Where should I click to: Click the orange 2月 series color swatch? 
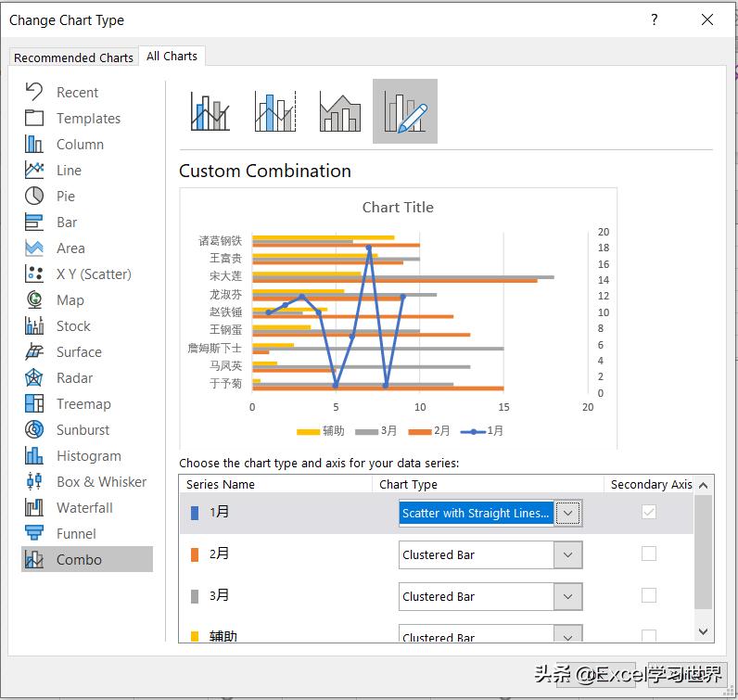click(x=195, y=554)
